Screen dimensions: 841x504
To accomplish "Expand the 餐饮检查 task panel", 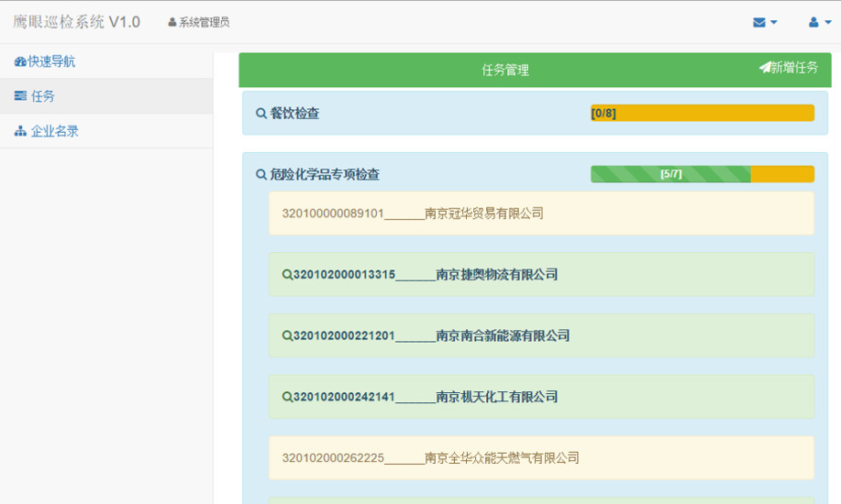I will (x=294, y=114).
